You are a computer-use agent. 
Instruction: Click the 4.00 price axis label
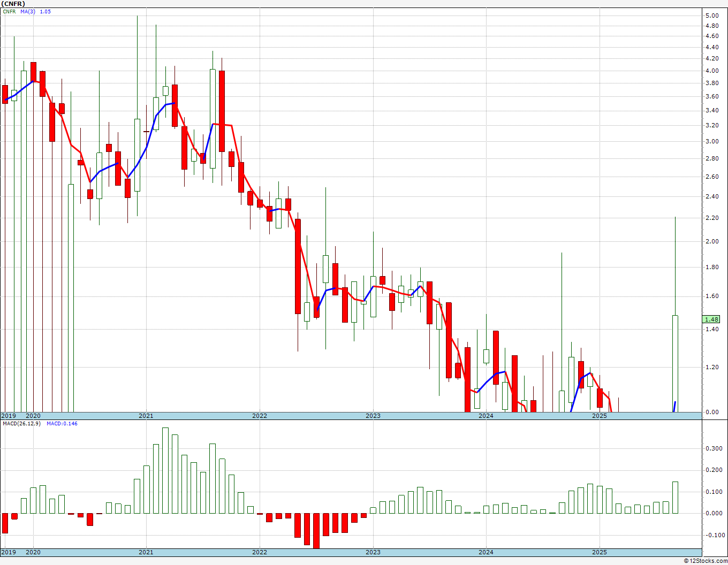(x=711, y=71)
